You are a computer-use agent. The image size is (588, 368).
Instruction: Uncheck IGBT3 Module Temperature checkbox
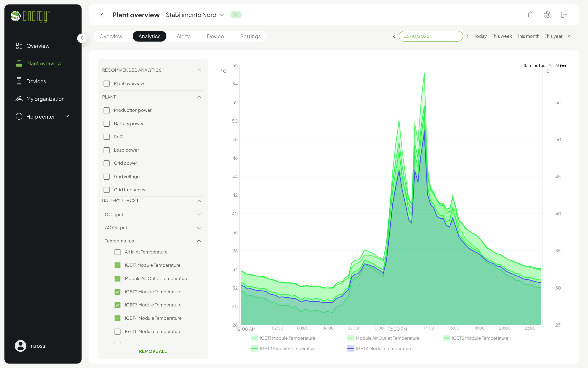click(117, 305)
